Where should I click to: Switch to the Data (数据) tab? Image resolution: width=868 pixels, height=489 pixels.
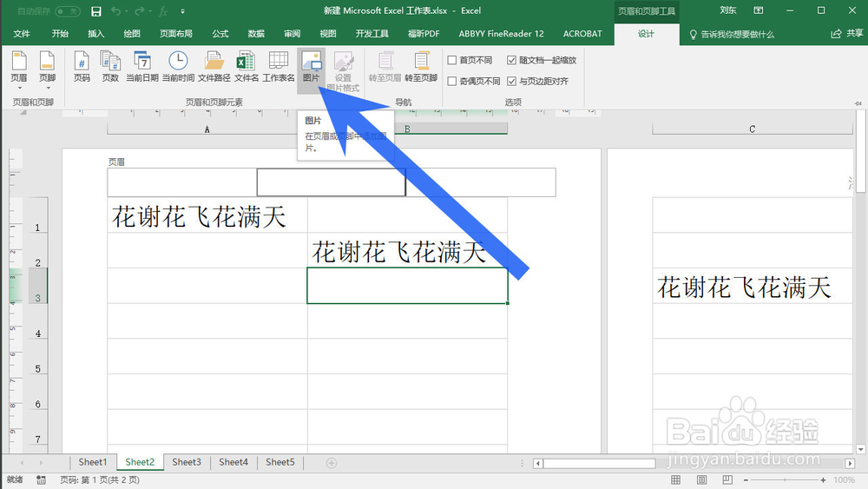pyautogui.click(x=256, y=34)
